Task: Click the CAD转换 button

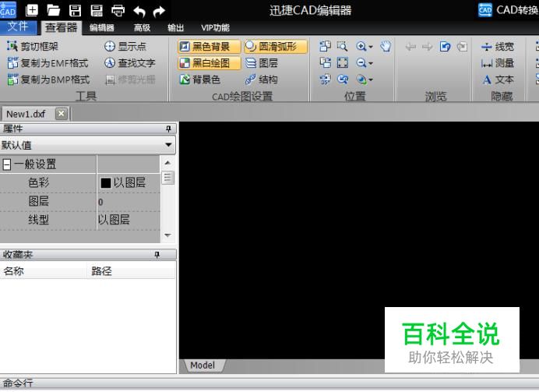Action: [508, 10]
